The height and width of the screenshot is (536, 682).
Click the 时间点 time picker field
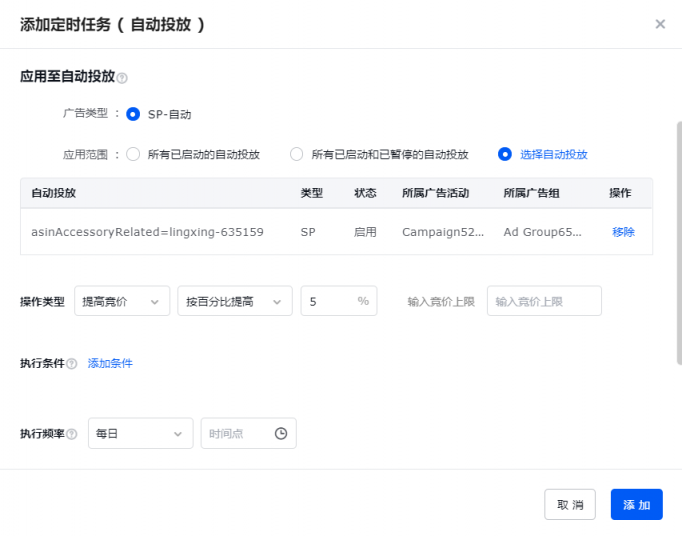pyautogui.click(x=248, y=433)
